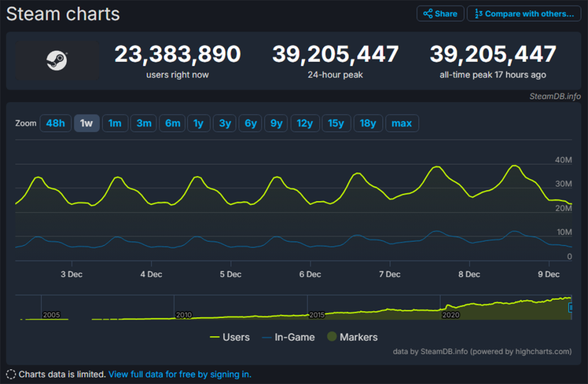Toggle Markers in the chart legend

[352, 336]
